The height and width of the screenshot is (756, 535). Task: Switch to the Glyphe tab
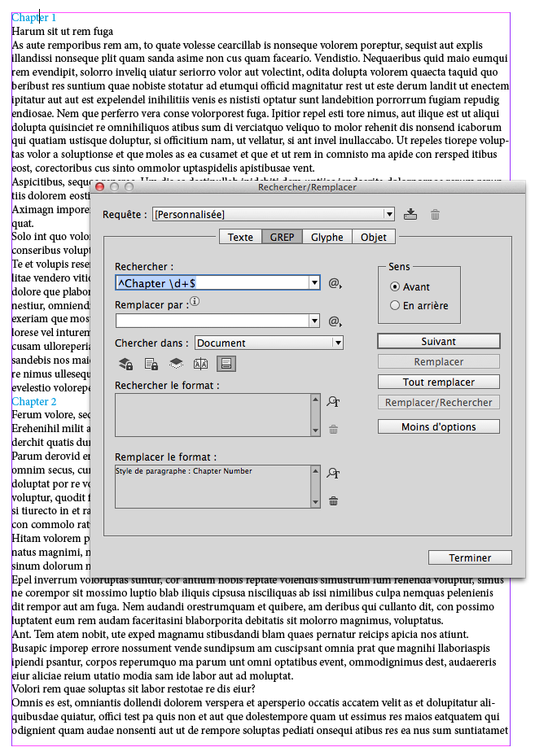click(327, 237)
